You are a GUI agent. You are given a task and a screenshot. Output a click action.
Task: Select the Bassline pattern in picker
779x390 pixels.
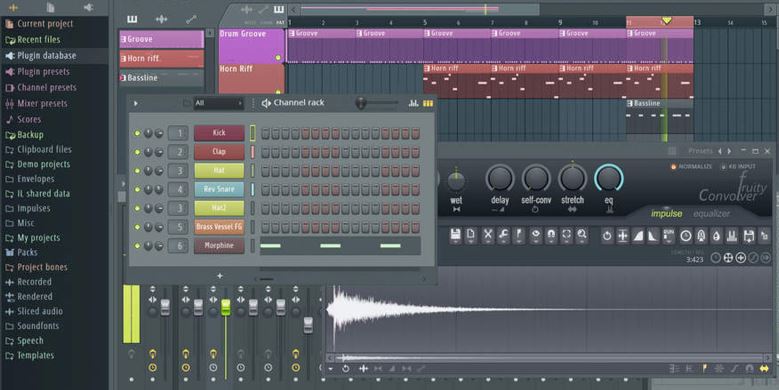(x=161, y=78)
